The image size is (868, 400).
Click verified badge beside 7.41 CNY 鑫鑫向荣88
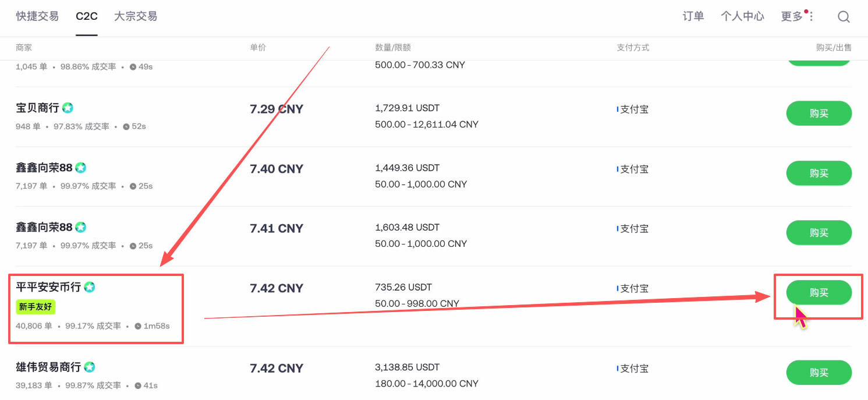[x=81, y=227]
